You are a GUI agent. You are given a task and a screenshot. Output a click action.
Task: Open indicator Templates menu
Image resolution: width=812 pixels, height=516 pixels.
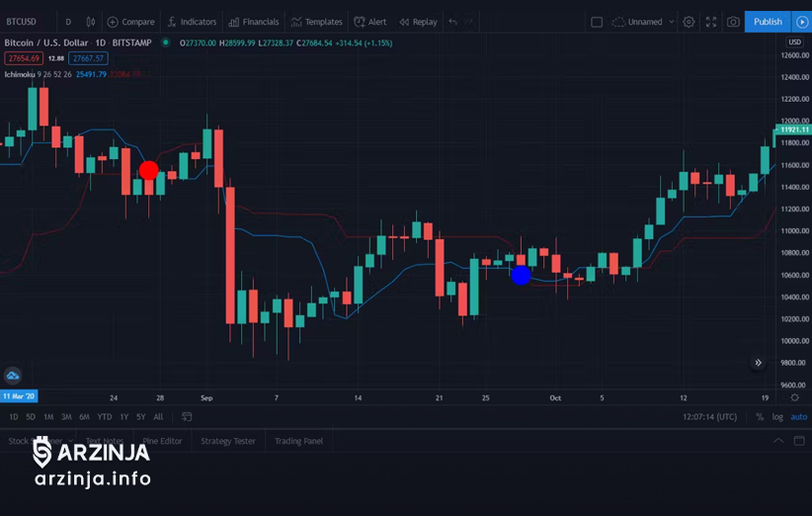(x=316, y=22)
